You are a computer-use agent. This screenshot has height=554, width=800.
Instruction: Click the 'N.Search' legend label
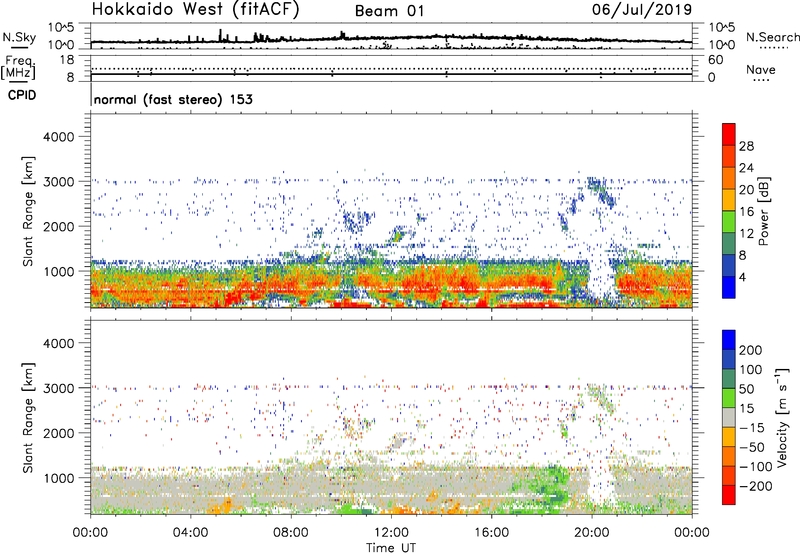772,37
